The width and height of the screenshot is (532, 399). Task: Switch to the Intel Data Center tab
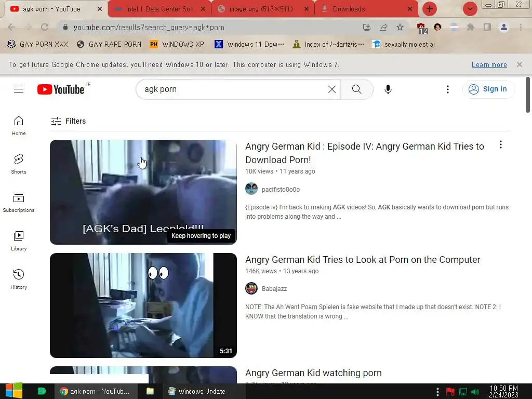(159, 9)
